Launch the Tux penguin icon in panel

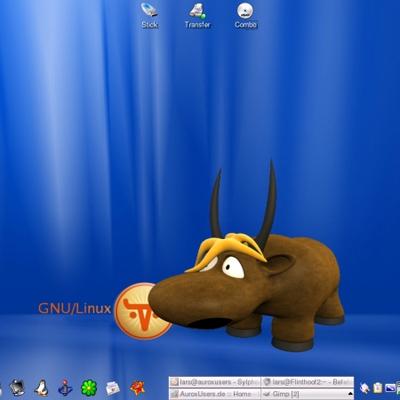click(41, 388)
